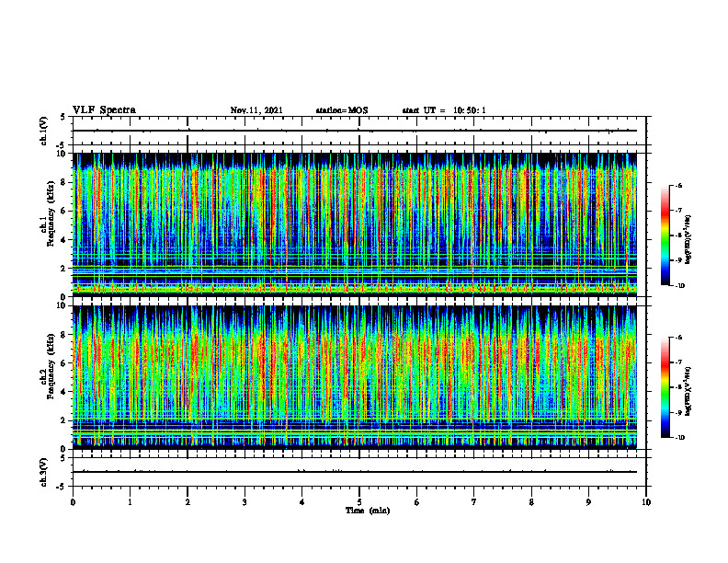Screen dimensions: 728x563
Task: Click time axis tick label "2"
Action: [x=188, y=502]
